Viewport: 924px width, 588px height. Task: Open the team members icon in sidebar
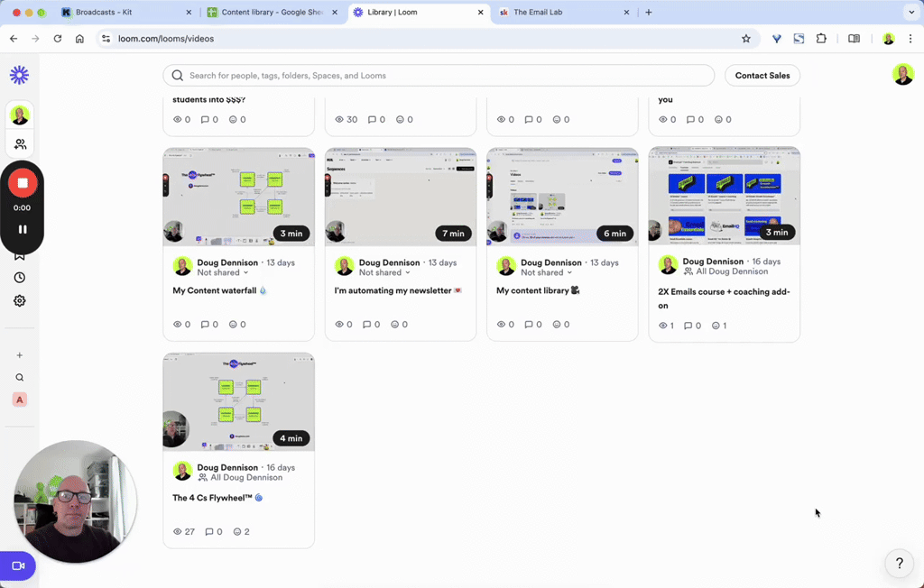(20, 144)
